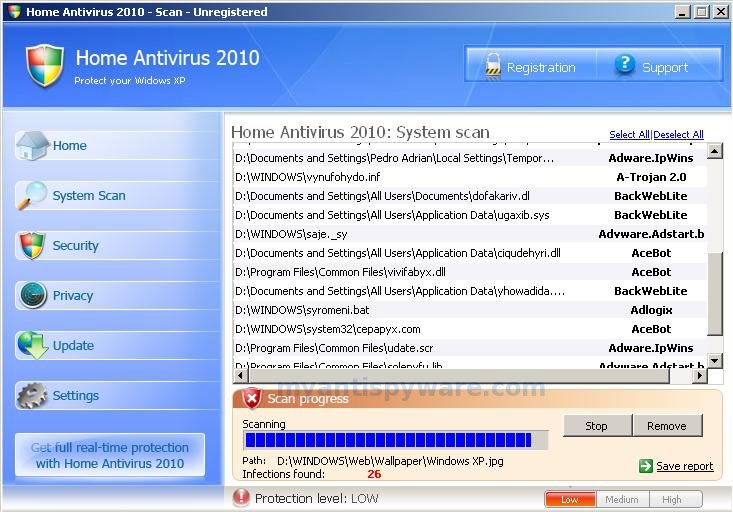Click the Support button text

665,68
